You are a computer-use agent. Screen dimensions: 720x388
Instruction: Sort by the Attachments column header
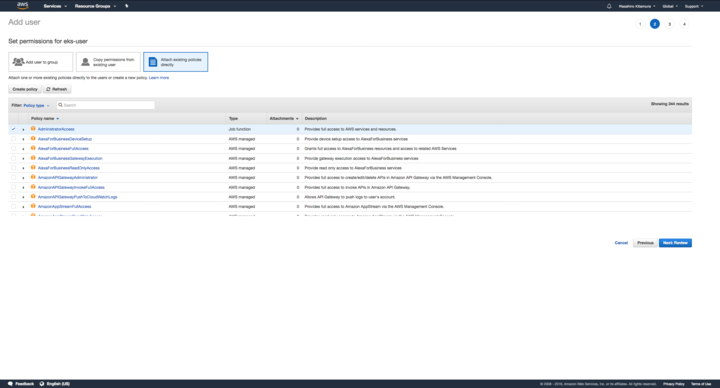284,118
